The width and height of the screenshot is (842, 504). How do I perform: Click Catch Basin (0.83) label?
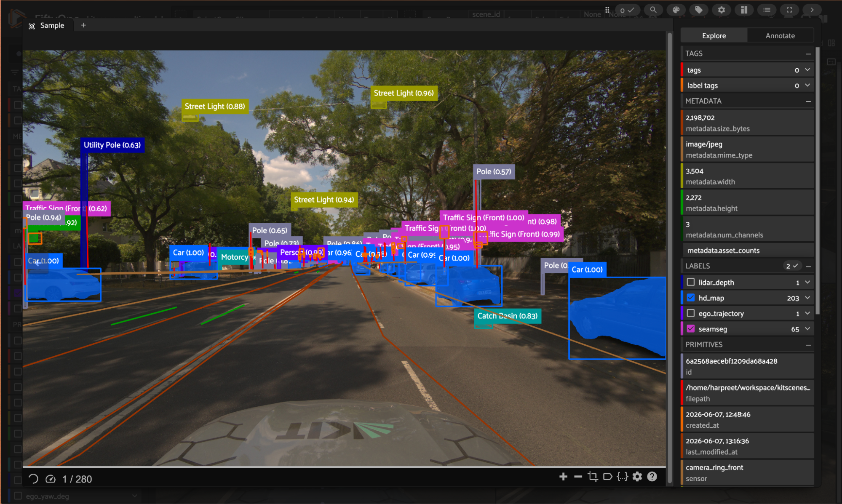507,316
